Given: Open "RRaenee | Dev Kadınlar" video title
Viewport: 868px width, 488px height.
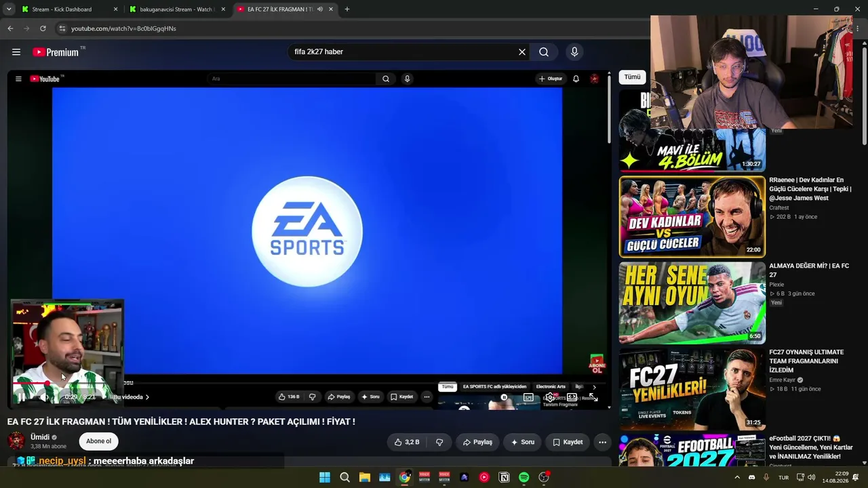Looking at the screenshot, I should 810,189.
